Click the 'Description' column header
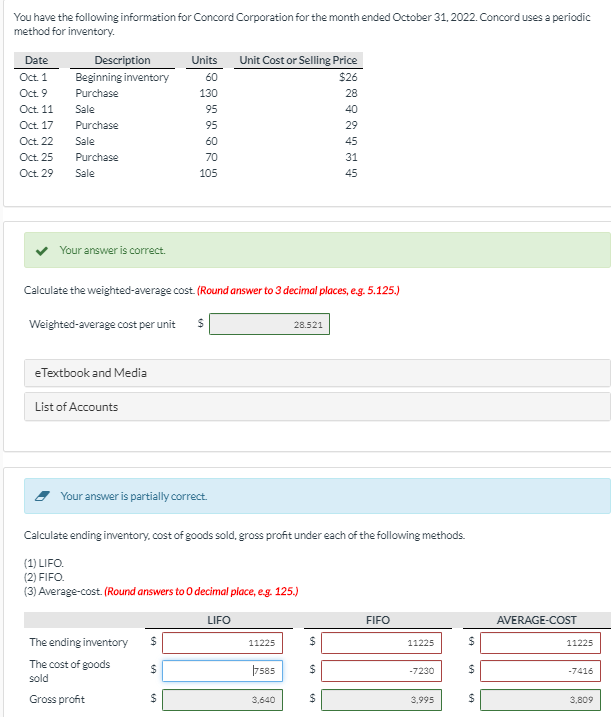This screenshot has width=611, height=717. [x=123, y=60]
